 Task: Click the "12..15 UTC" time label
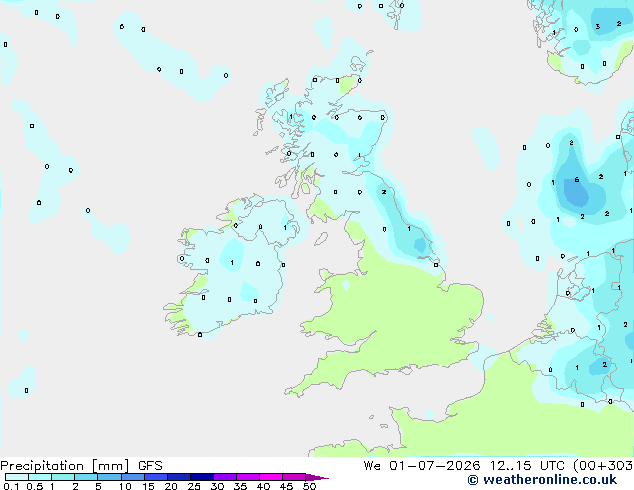pyautogui.click(x=526, y=466)
